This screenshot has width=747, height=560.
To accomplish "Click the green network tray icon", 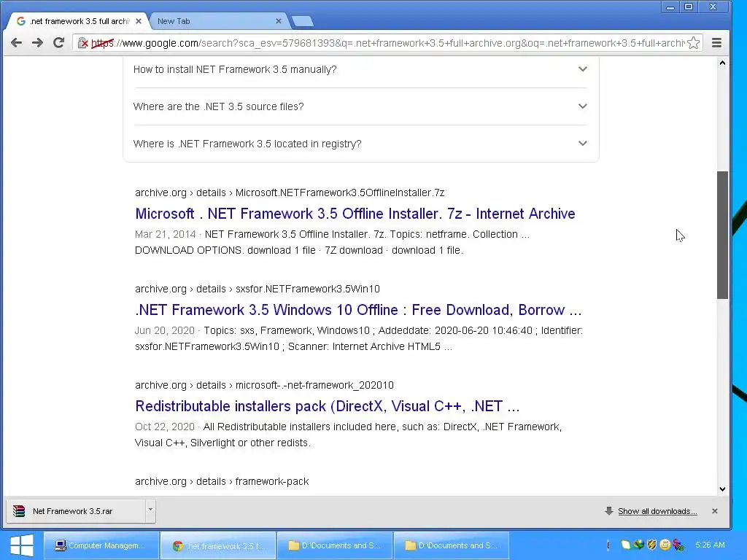I will 639,544.
